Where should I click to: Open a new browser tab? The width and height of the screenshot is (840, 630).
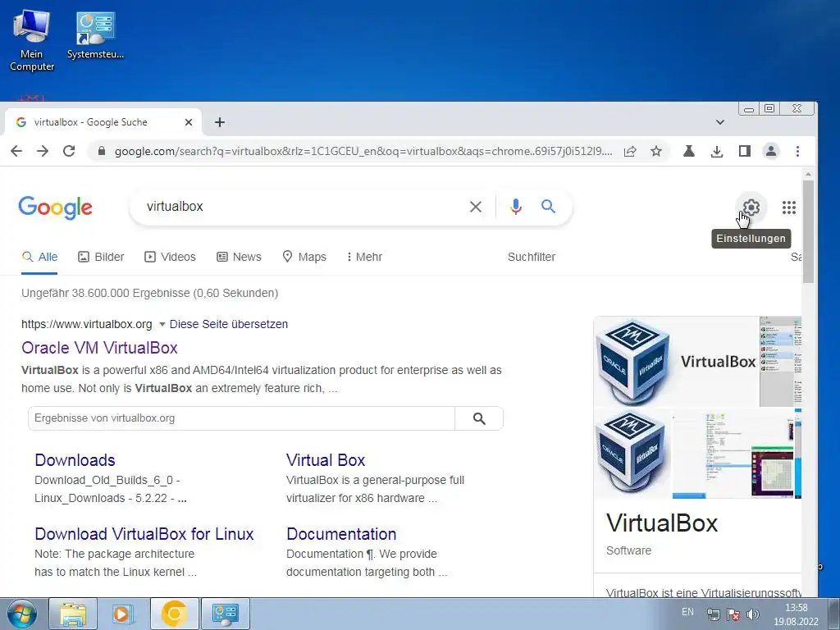(220, 122)
